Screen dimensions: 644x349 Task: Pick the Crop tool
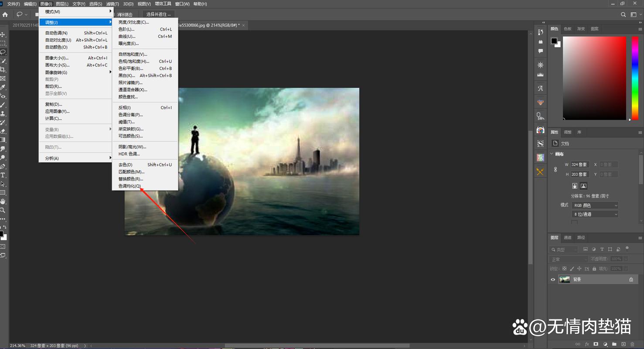3,69
